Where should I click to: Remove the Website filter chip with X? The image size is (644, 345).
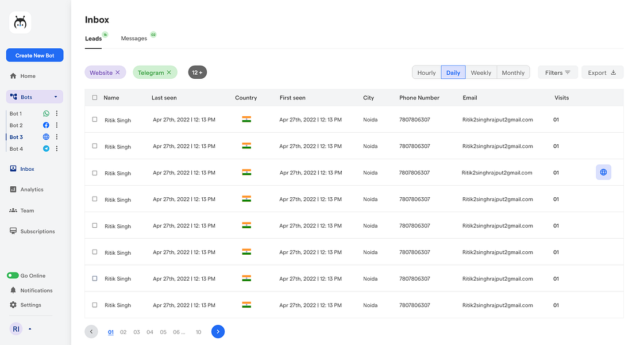pyautogui.click(x=118, y=72)
